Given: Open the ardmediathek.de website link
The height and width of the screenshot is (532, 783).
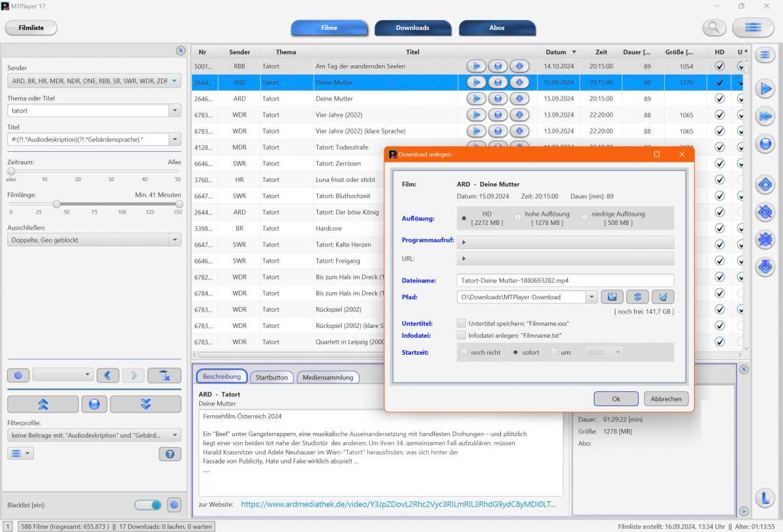Looking at the screenshot, I should click(398, 504).
